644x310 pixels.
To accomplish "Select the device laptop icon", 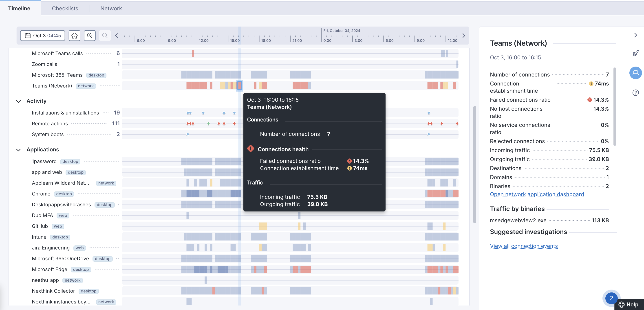I will tap(635, 73).
